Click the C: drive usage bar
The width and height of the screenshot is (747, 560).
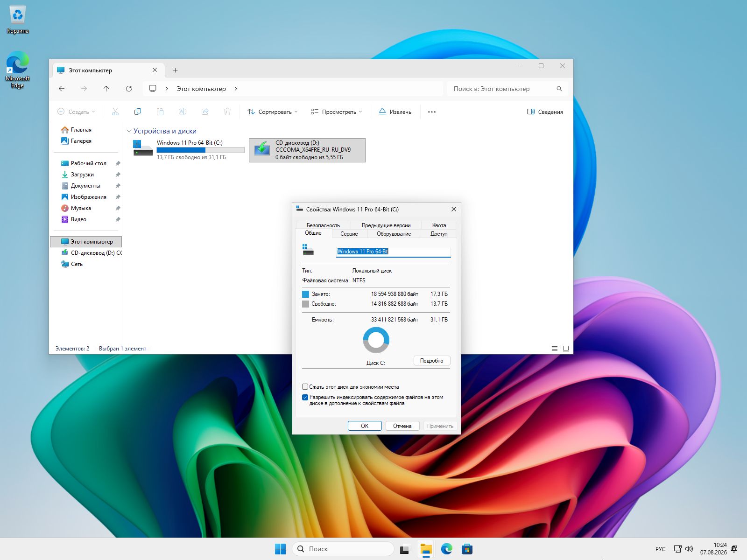[x=200, y=150]
